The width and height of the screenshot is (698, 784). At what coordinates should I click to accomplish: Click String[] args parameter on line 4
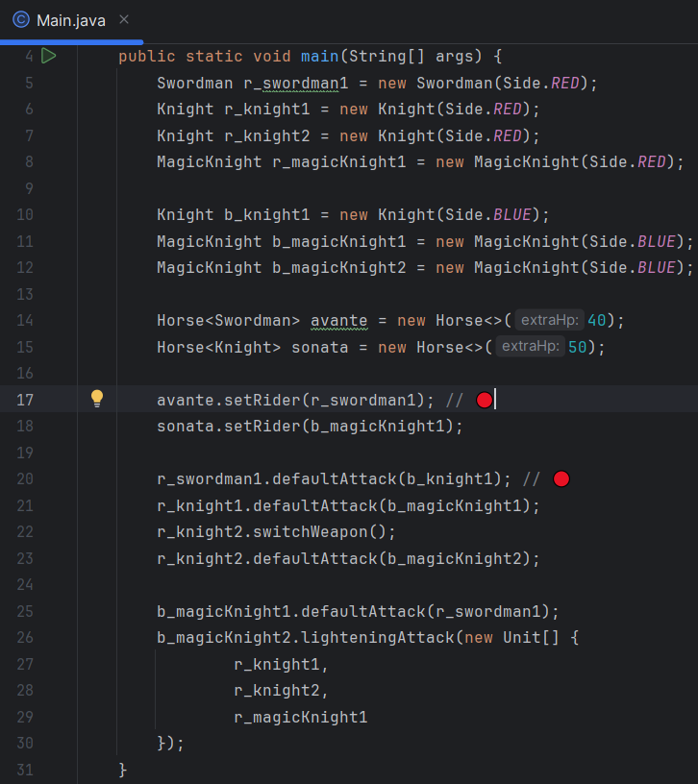click(411, 56)
